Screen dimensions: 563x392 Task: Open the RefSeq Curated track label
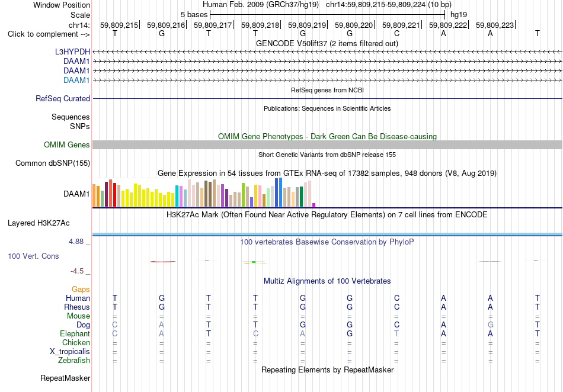63,99
